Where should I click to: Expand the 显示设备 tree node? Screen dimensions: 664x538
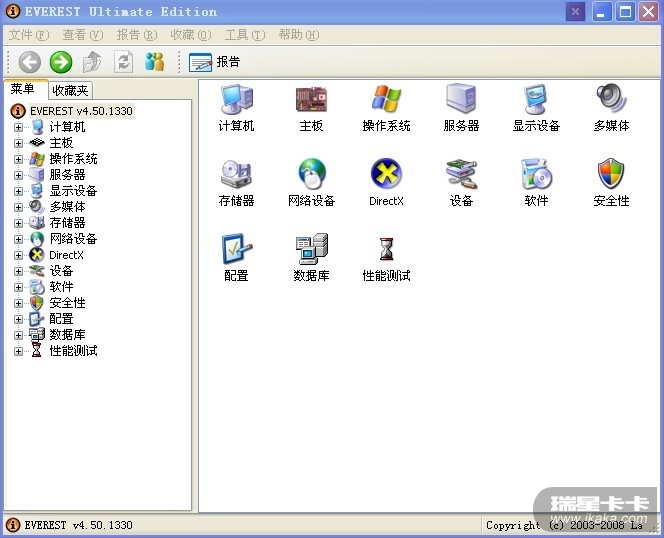point(18,191)
